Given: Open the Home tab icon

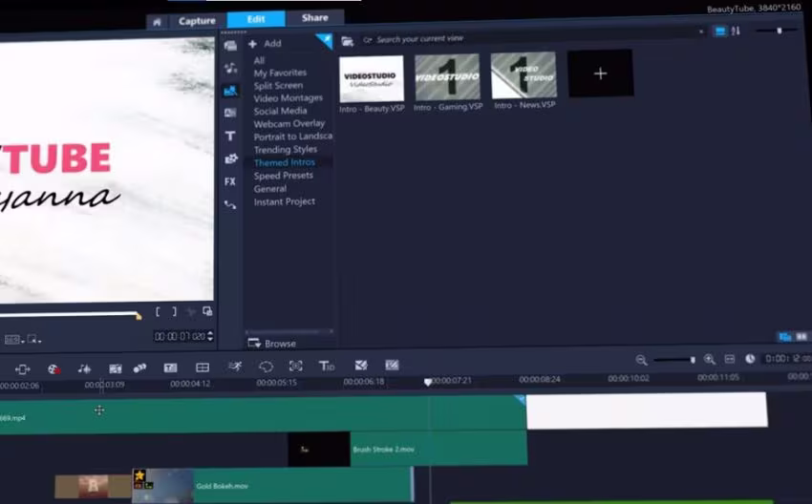Looking at the screenshot, I should (157, 22).
